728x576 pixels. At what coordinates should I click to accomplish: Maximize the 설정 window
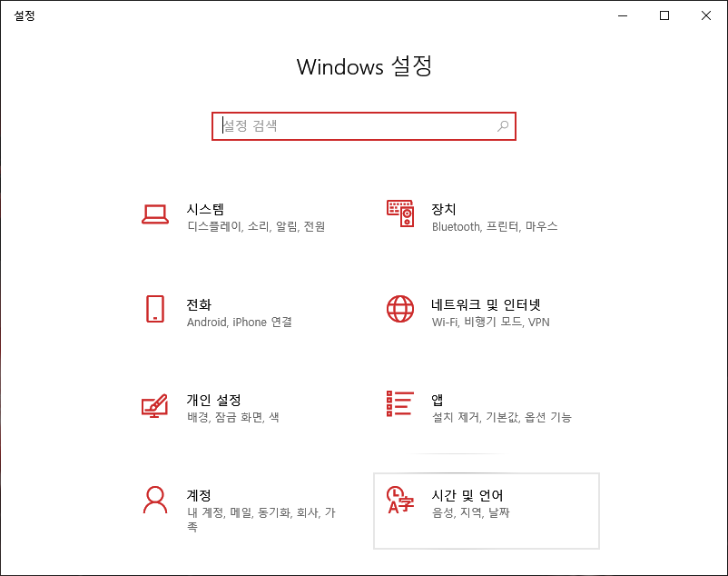pyautogui.click(x=664, y=15)
